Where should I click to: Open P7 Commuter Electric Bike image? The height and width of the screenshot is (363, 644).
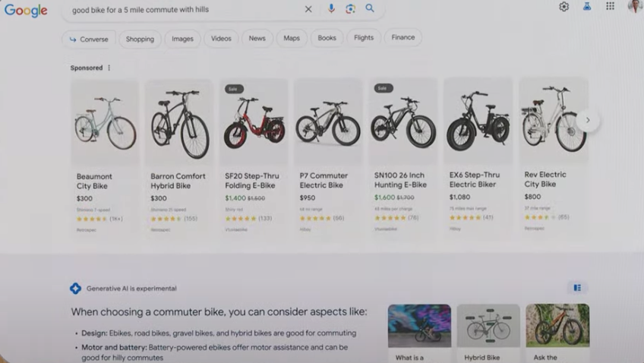328,122
